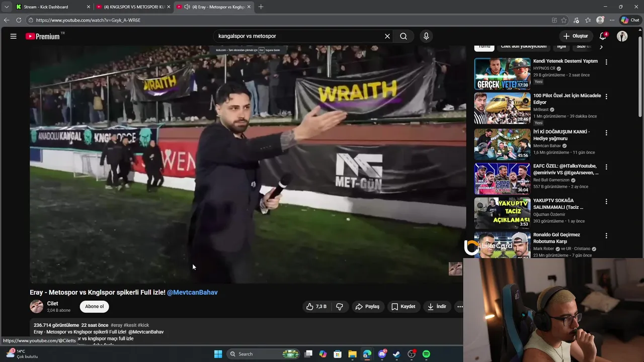Open options for 100 Pilot Özel Jet video
The height and width of the screenshot is (362, 644).
click(x=606, y=96)
